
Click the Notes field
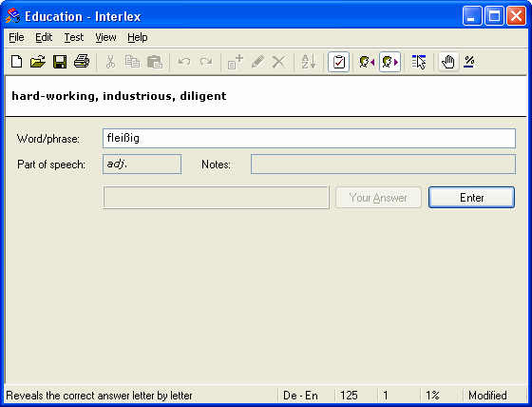click(383, 165)
